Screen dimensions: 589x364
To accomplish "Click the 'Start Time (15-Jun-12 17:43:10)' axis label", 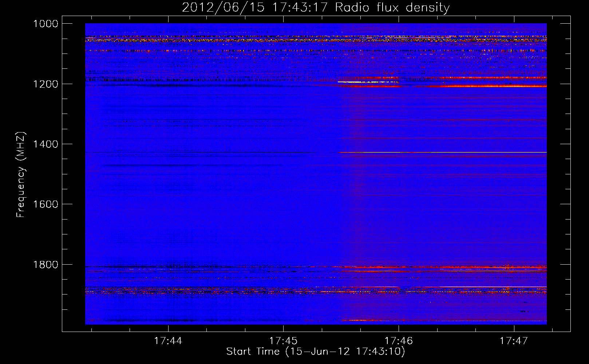I will click(316, 352).
